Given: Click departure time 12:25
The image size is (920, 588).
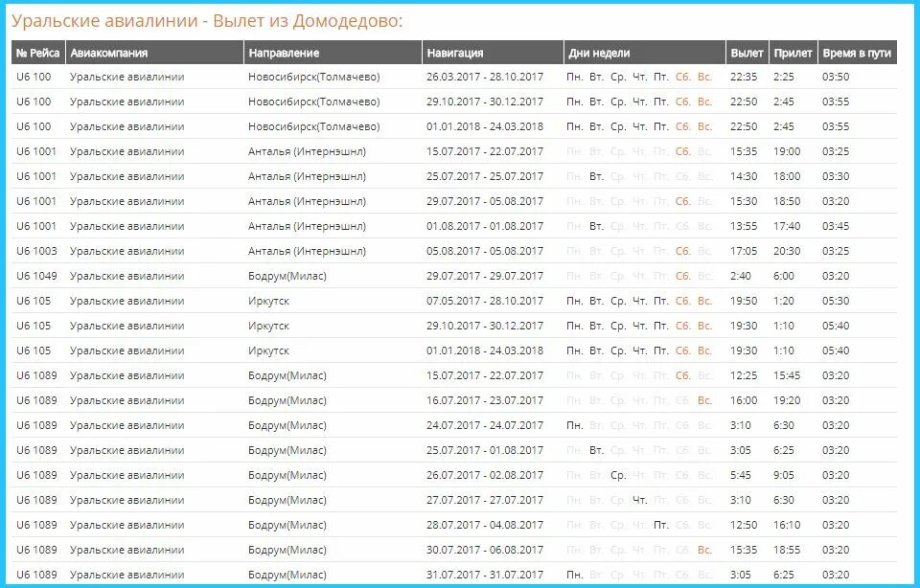Looking at the screenshot, I should (744, 375).
